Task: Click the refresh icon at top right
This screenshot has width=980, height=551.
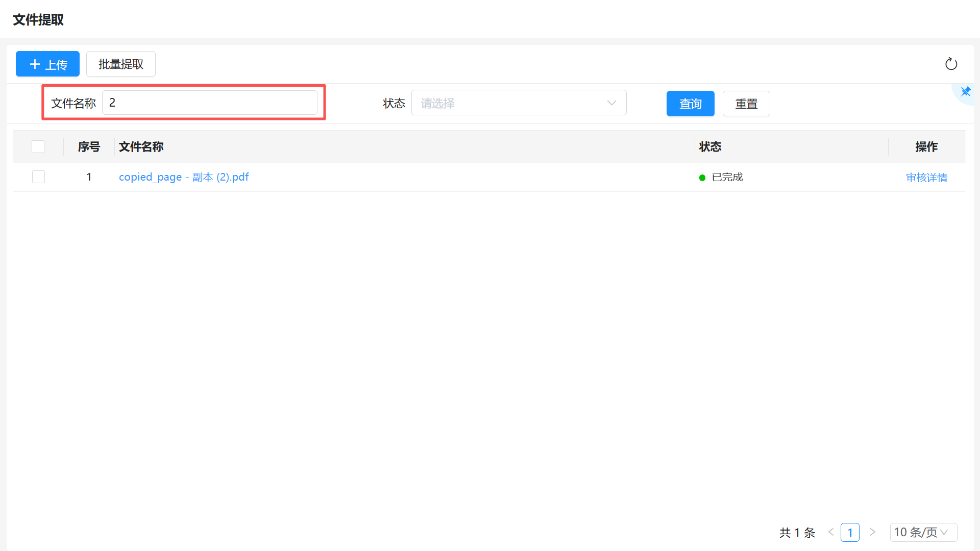Action: [x=951, y=64]
